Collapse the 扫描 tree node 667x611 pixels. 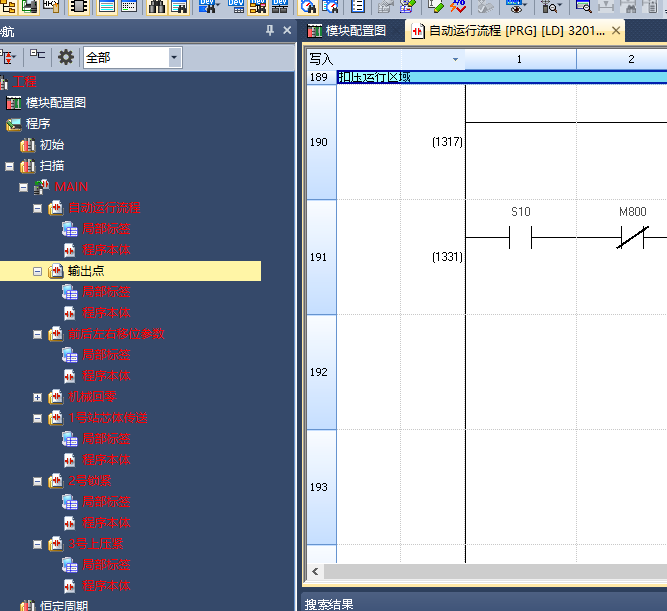10,166
